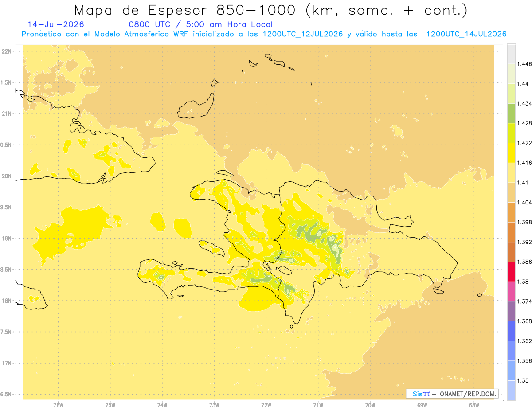Click the 17N latitude axis label
532x411 pixels.
[x=7, y=363]
